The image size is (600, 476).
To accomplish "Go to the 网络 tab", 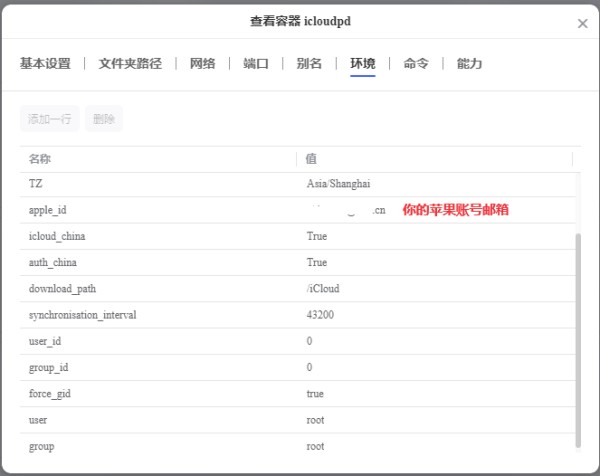I will coord(202,64).
